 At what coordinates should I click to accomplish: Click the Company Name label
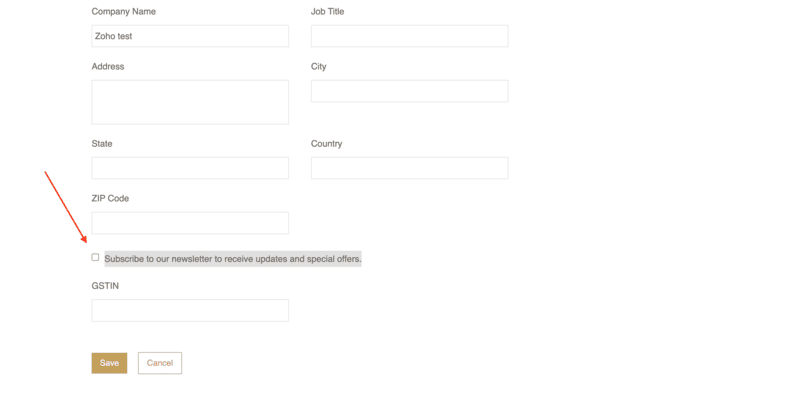(123, 12)
